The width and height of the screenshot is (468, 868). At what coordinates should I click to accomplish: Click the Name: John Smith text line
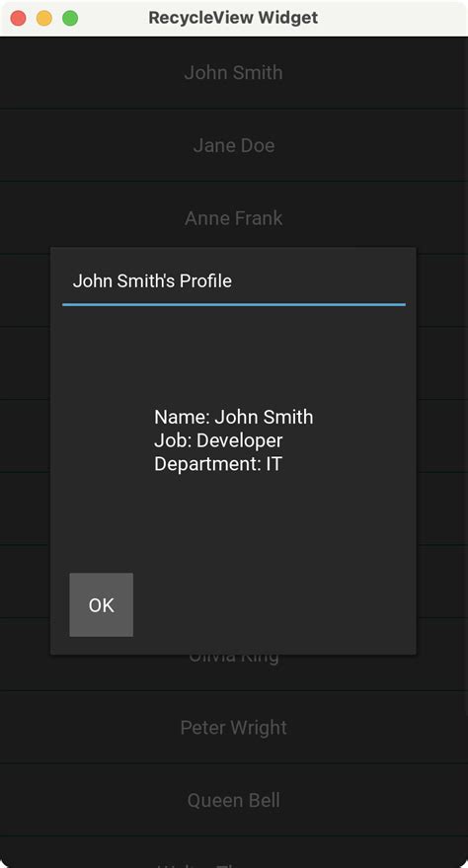[x=233, y=417]
